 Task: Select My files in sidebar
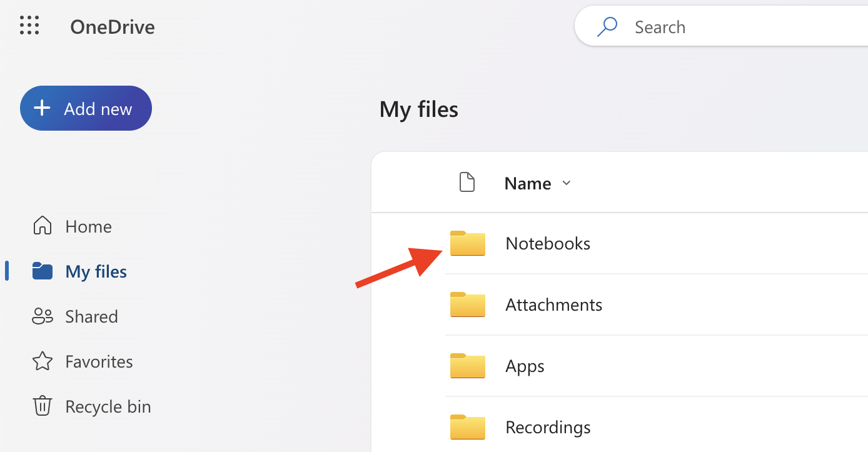click(79, 271)
